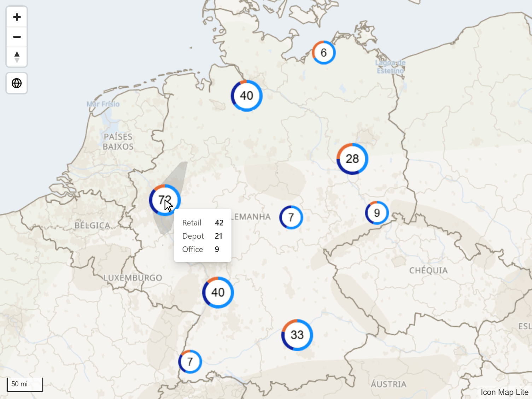Click the CHÉQUIA country label
This screenshot has height=399, width=532.
click(428, 271)
